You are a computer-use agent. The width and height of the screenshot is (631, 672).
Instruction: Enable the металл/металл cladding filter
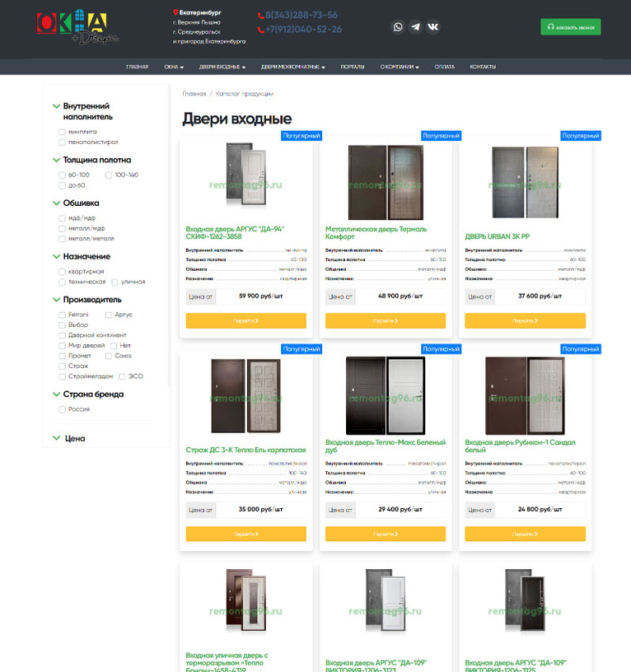click(x=62, y=239)
